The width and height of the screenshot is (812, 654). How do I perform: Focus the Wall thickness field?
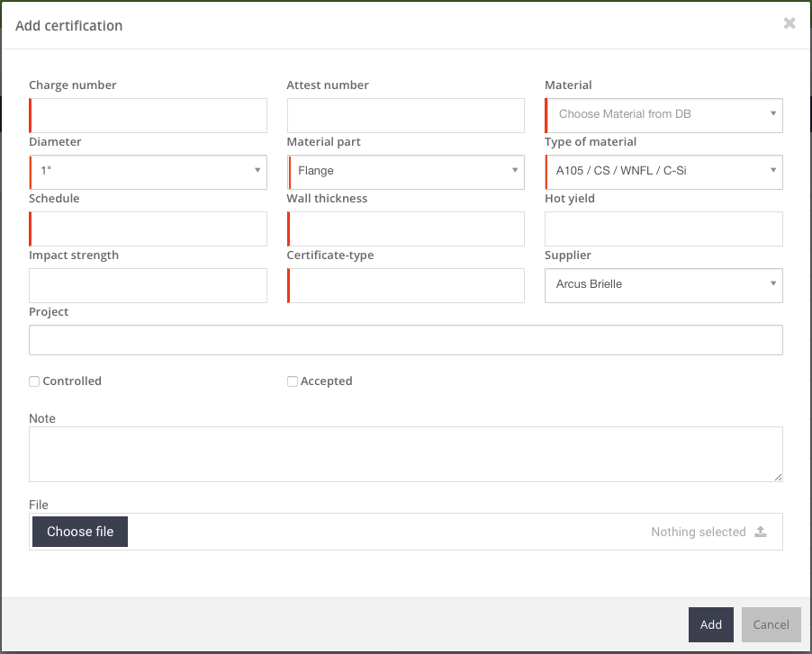pyautogui.click(x=406, y=228)
